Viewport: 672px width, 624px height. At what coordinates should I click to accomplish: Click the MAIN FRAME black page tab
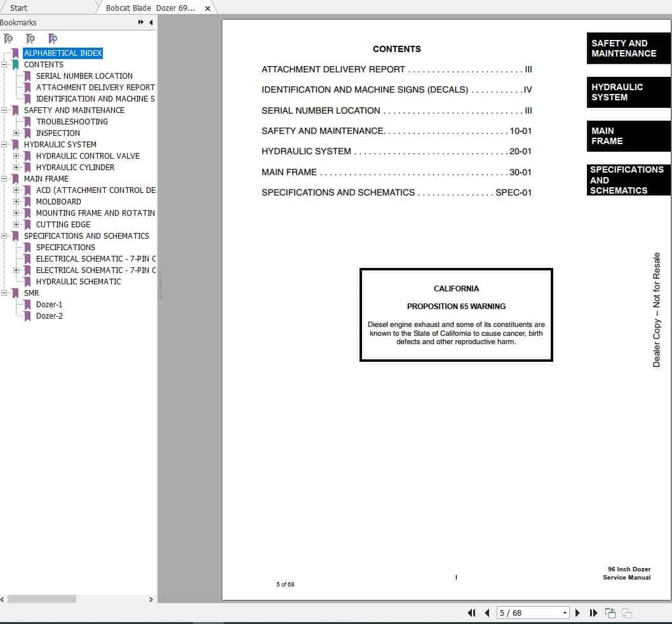click(x=628, y=136)
